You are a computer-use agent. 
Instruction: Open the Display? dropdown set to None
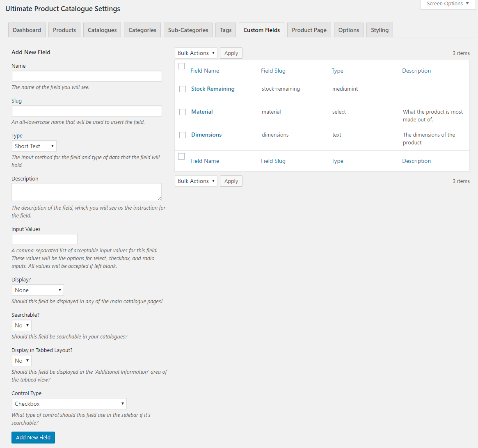coord(38,290)
